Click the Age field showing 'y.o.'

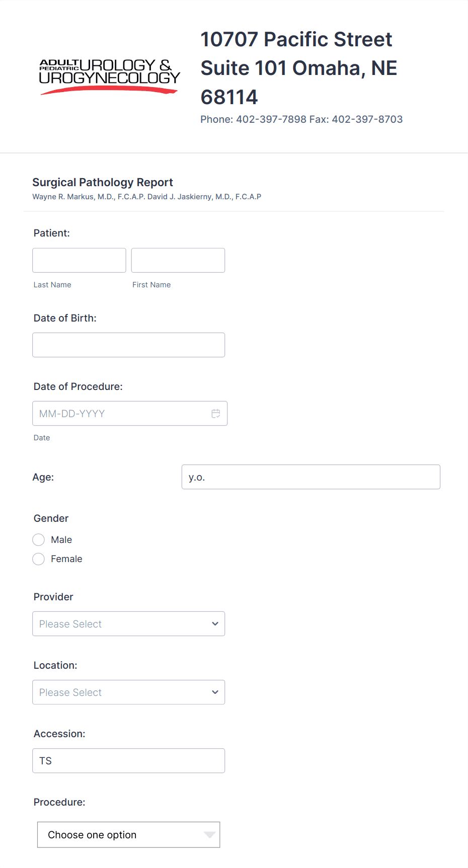coord(310,477)
